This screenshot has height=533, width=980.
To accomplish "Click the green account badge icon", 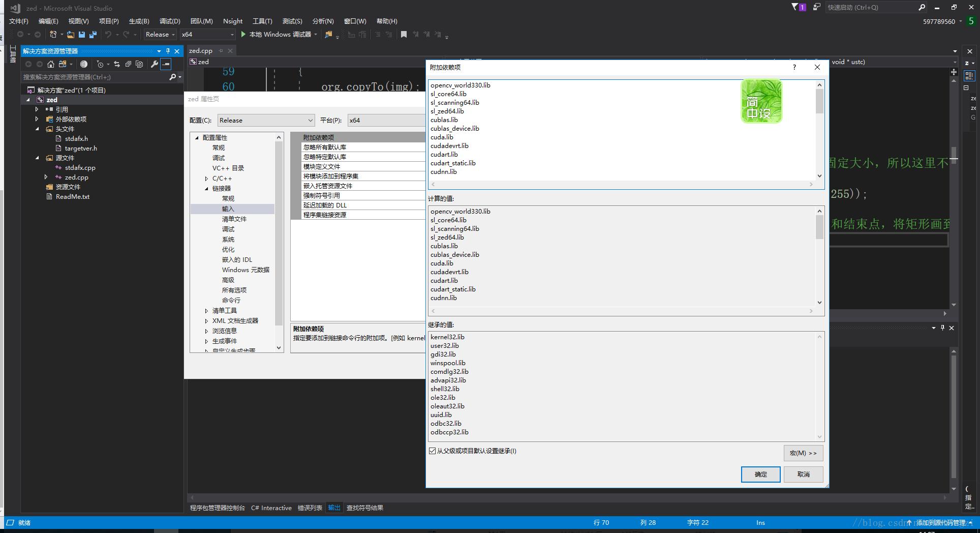I will pyautogui.click(x=971, y=21).
